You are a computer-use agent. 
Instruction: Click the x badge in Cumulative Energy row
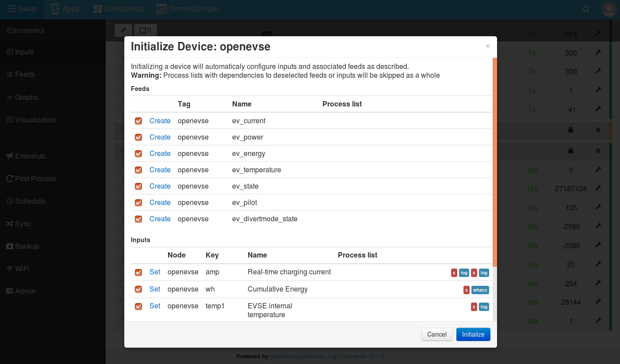(466, 290)
